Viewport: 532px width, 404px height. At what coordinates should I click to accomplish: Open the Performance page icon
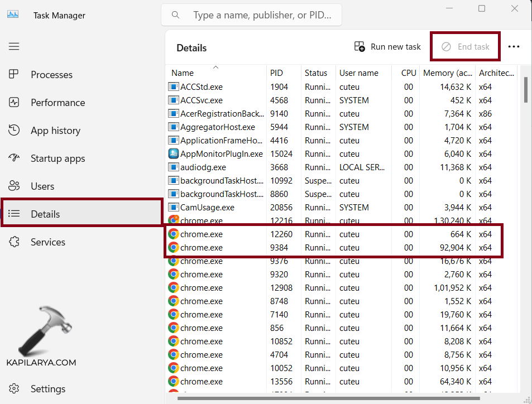[14, 103]
